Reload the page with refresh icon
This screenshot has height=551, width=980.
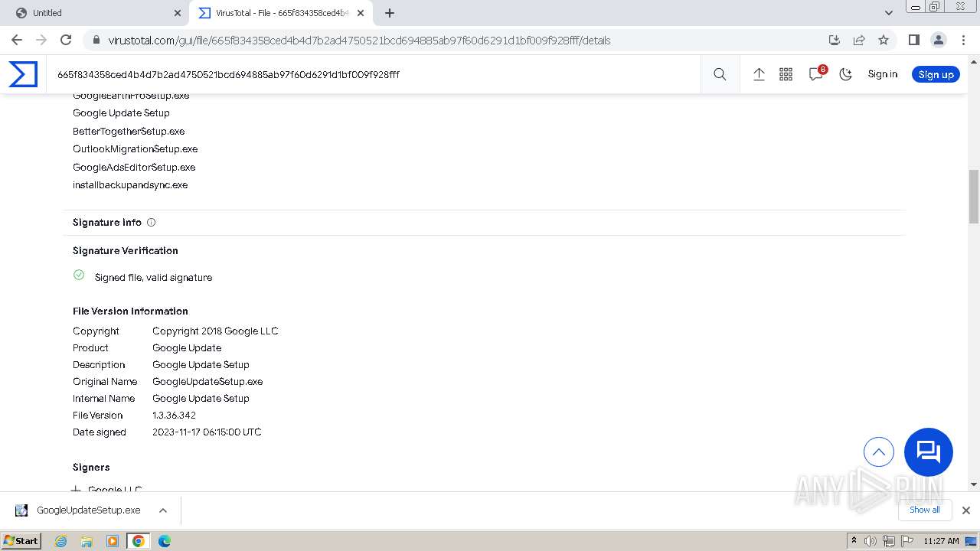[66, 40]
